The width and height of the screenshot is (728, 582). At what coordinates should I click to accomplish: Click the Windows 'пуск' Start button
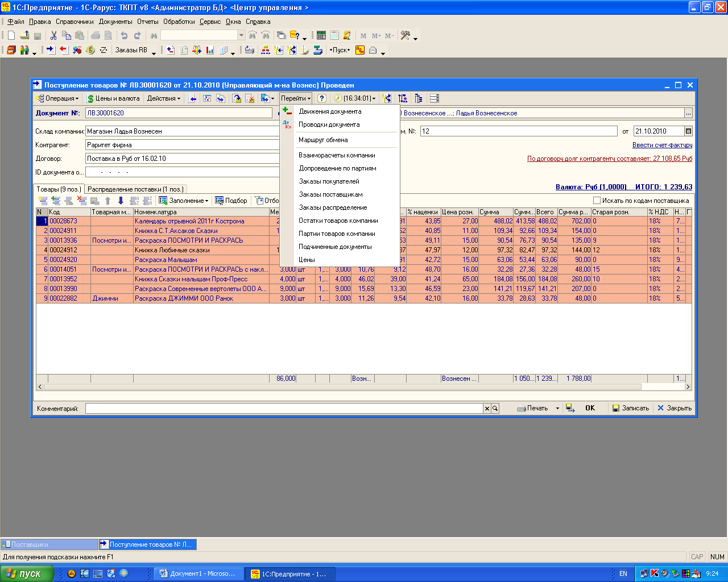26,574
